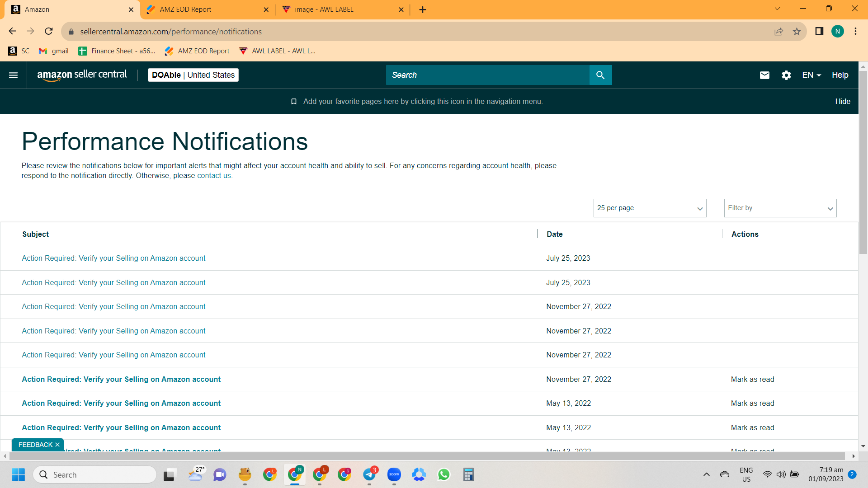The width and height of the screenshot is (868, 488).
Task: Show hidden system tray icons chevron
Action: click(x=706, y=474)
